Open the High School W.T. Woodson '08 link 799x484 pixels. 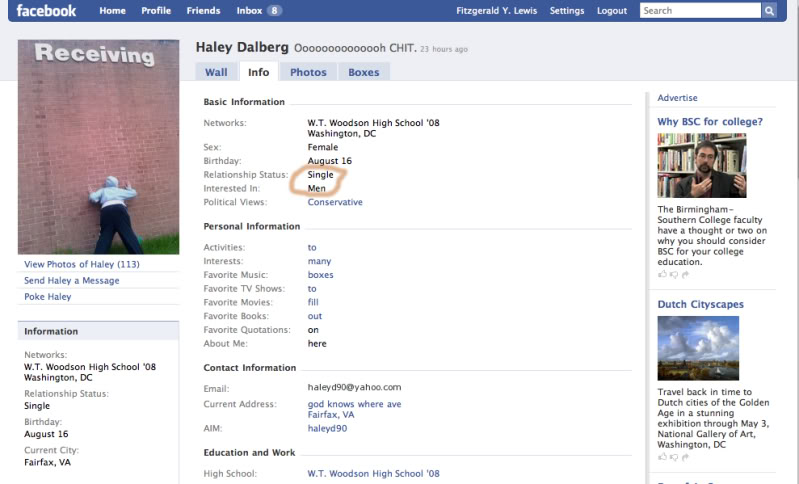point(373,474)
